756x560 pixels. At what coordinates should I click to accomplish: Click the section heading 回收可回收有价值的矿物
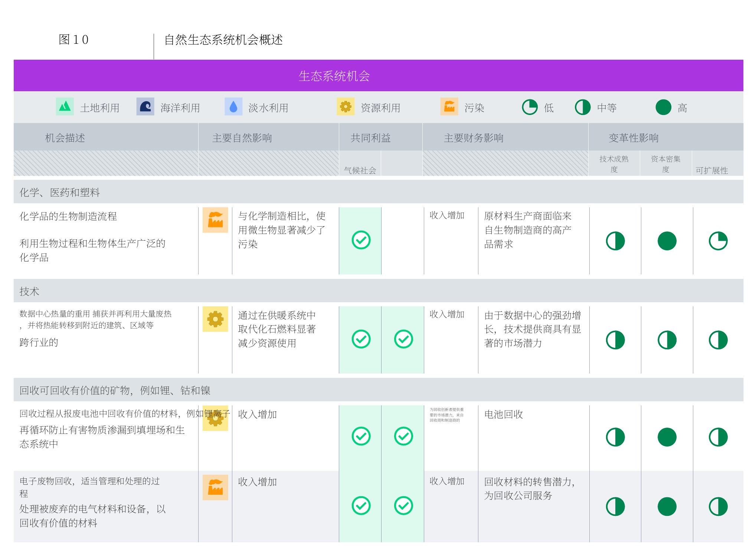click(x=115, y=390)
